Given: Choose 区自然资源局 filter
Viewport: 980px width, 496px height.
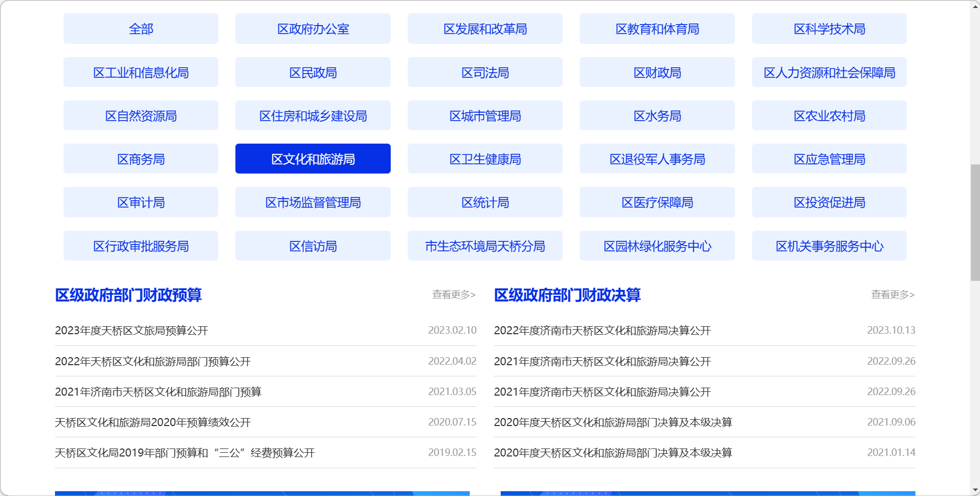Looking at the screenshot, I should pos(141,115).
